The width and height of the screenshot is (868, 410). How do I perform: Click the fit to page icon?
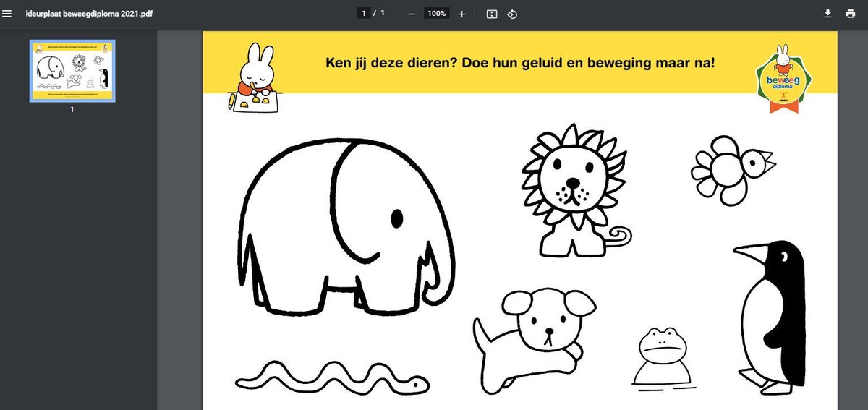pyautogui.click(x=492, y=14)
